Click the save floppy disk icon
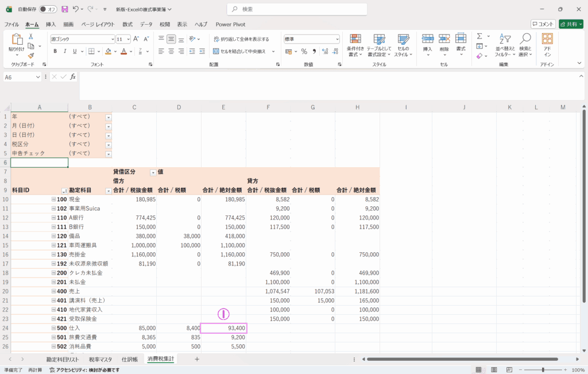Viewport: 588px width, 374px height. click(65, 9)
